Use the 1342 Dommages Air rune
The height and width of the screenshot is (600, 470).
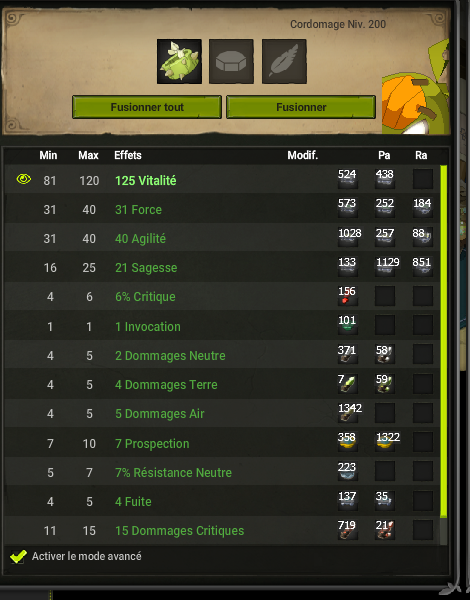point(348,413)
